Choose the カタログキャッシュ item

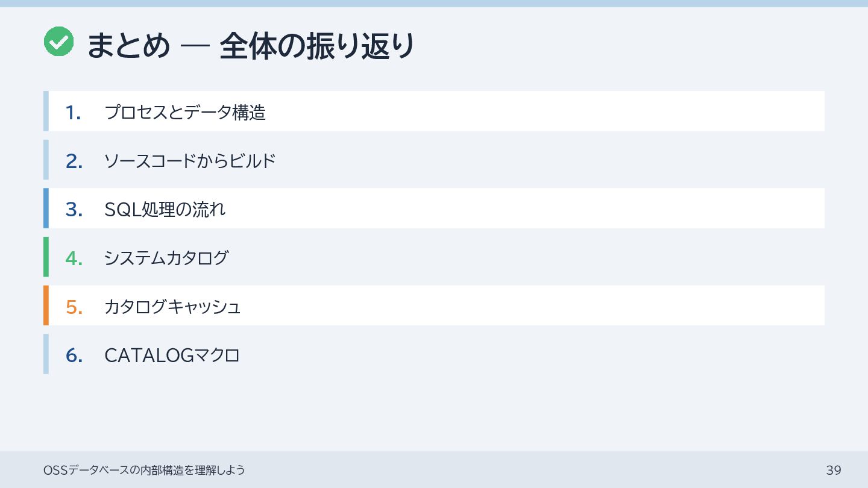coord(172,307)
